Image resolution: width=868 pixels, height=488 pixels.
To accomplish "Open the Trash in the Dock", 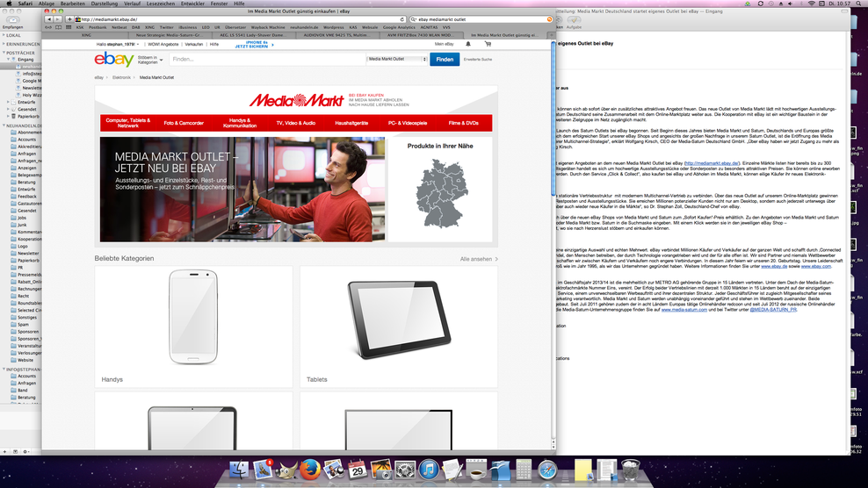I will (630, 470).
